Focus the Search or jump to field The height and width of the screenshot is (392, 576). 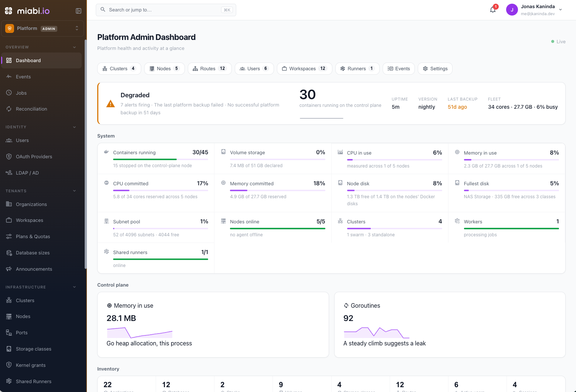coord(166,10)
